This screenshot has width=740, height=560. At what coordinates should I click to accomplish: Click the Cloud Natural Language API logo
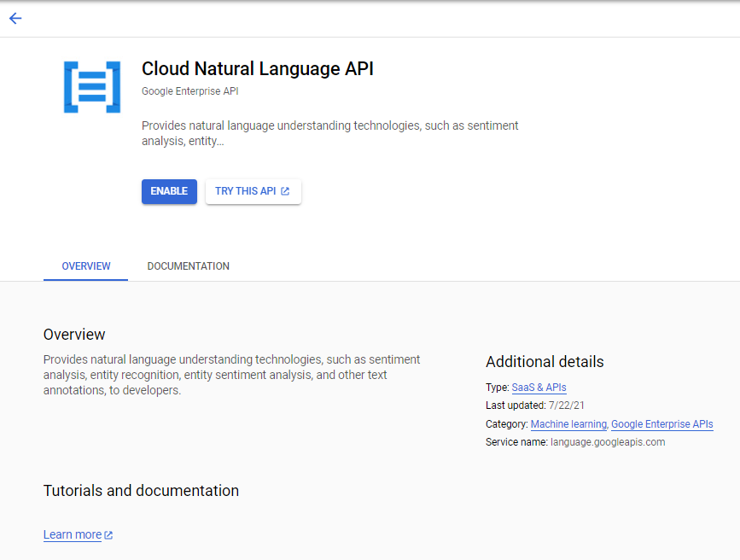[92, 86]
